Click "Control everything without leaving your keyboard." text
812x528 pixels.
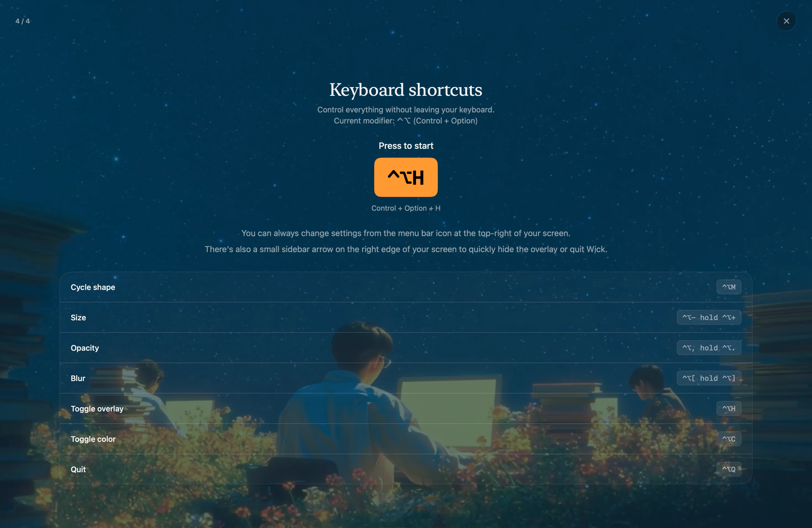(406, 109)
